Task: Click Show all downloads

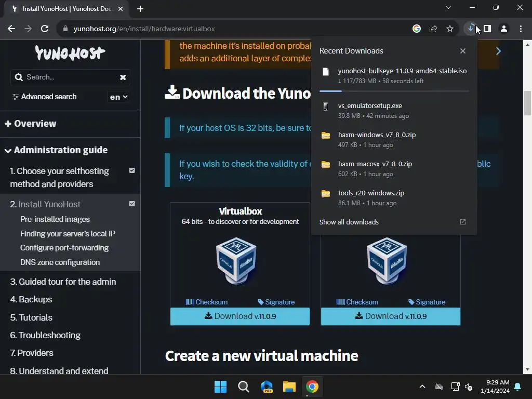Action: (x=349, y=222)
